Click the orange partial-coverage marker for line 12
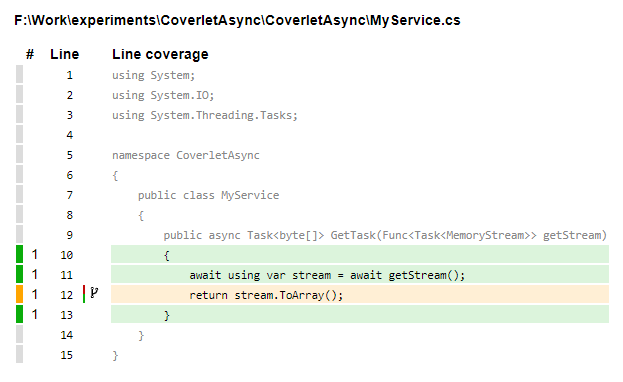The image size is (623, 382). pyautogui.click(x=19, y=294)
